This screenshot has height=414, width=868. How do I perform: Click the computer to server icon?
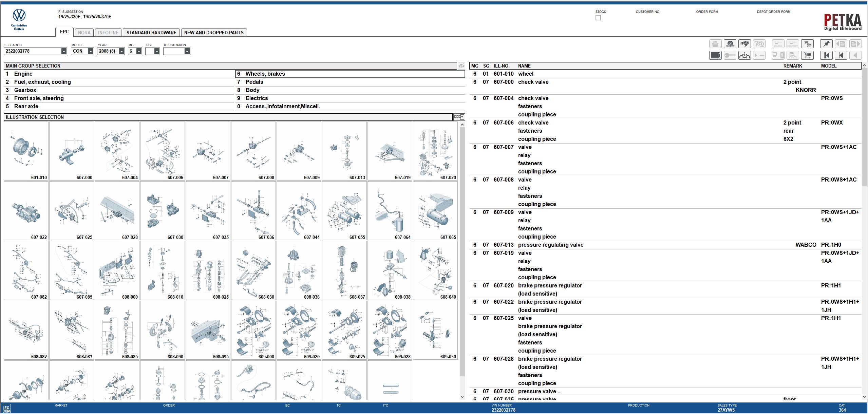(x=778, y=55)
